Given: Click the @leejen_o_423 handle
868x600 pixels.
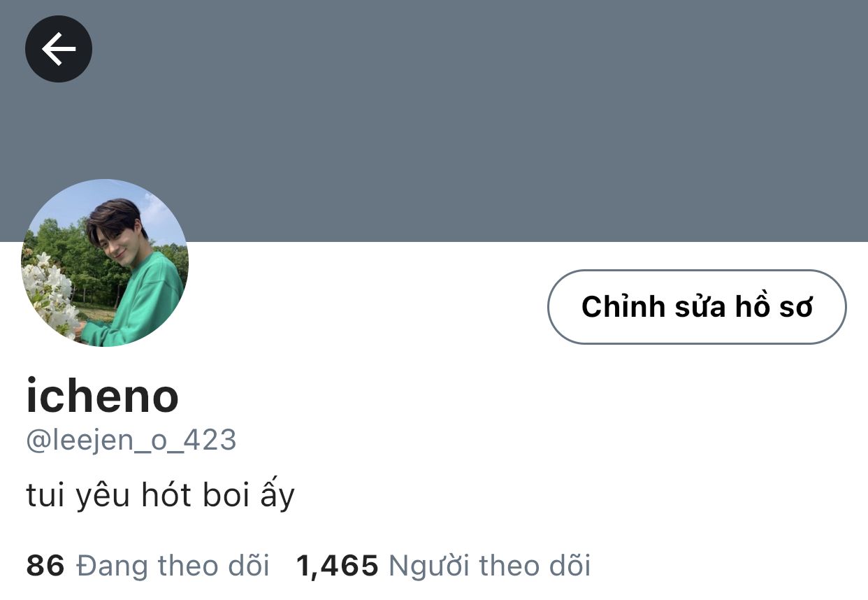Looking at the screenshot, I should (131, 441).
